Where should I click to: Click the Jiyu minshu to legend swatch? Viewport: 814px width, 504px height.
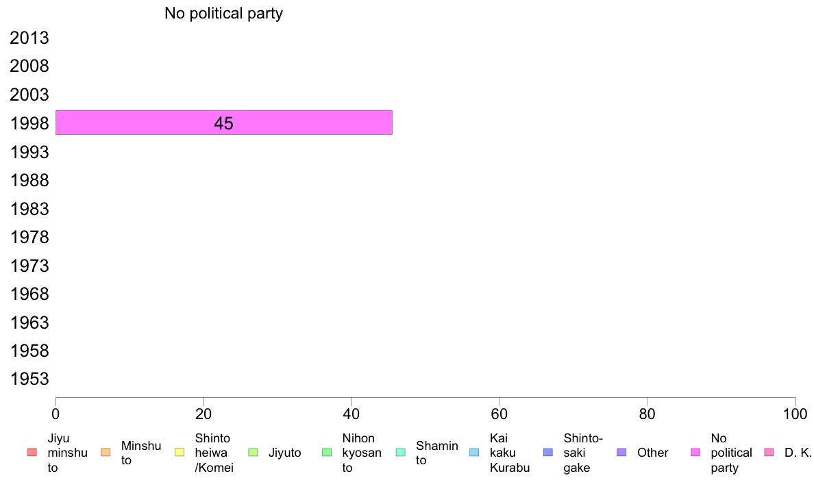pyautogui.click(x=32, y=452)
